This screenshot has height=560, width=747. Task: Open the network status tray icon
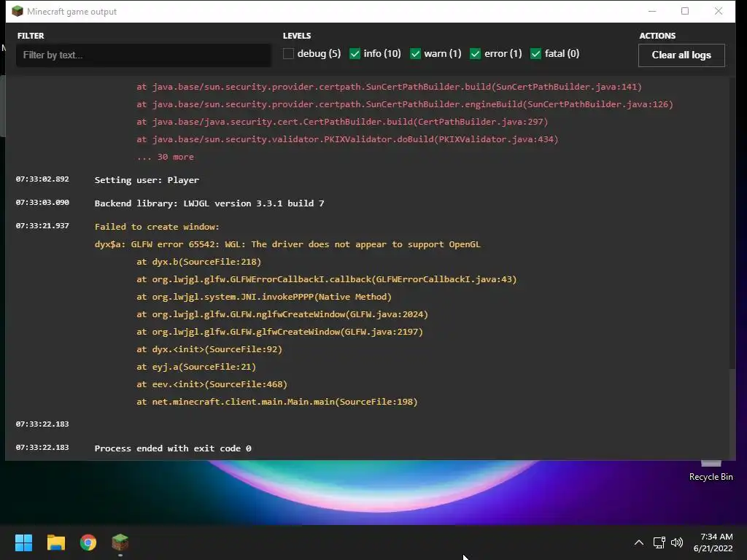pos(659,542)
